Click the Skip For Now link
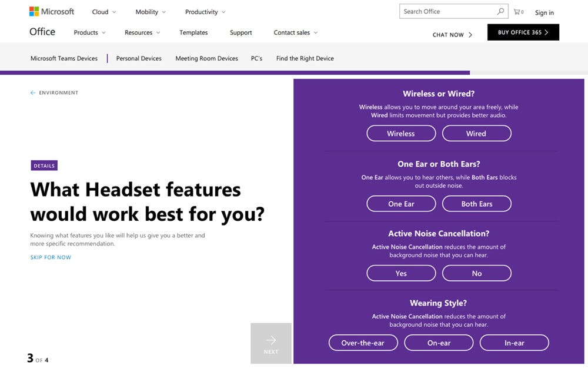This screenshot has width=588, height=368. (51, 257)
